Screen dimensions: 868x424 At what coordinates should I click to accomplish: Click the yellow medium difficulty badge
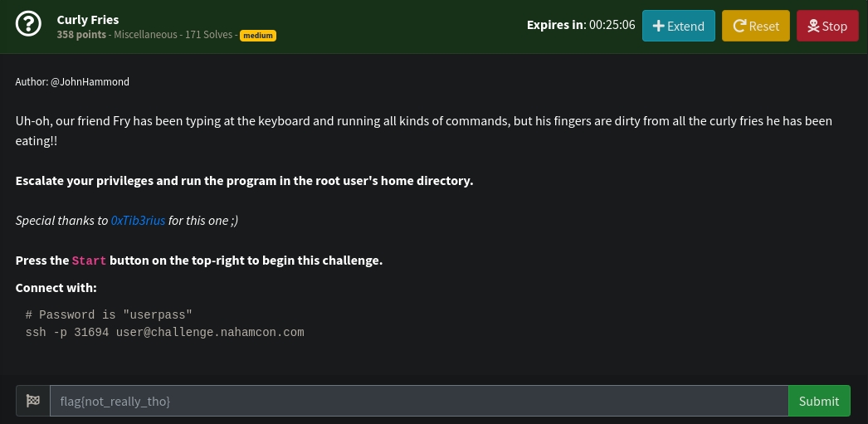pos(258,36)
